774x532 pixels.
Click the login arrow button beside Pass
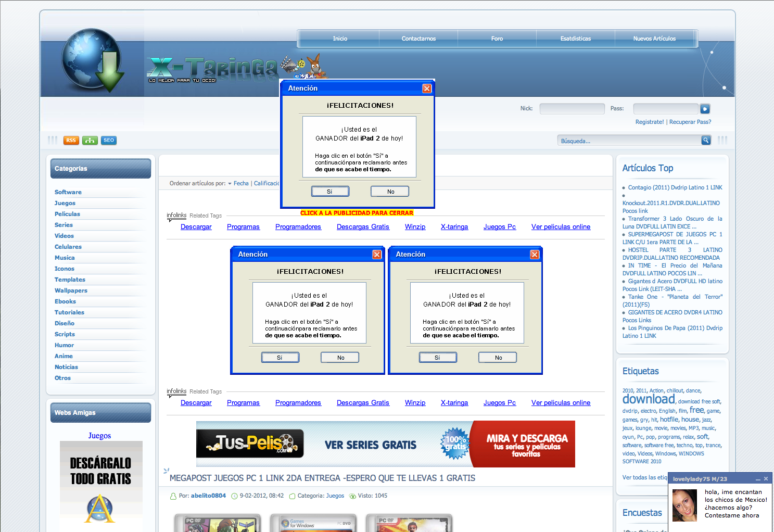click(705, 109)
